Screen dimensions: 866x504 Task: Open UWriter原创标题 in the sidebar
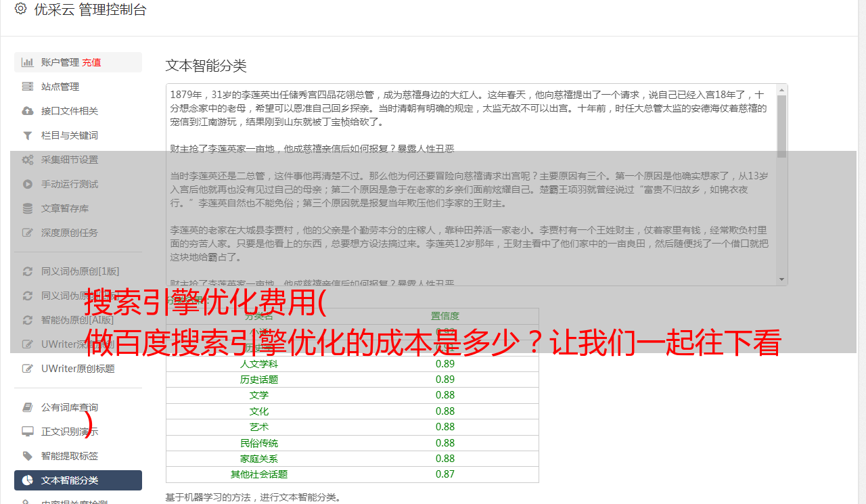click(78, 369)
